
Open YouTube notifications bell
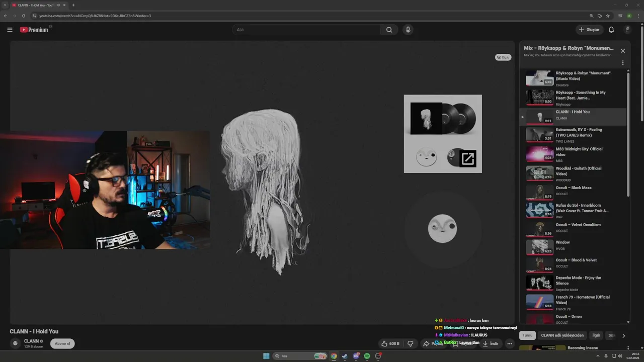[611, 30]
